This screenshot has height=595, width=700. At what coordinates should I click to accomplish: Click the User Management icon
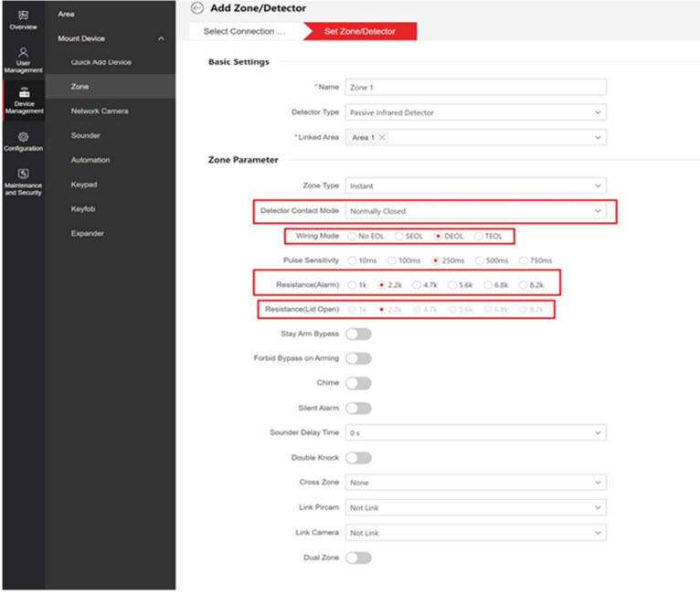point(23,53)
